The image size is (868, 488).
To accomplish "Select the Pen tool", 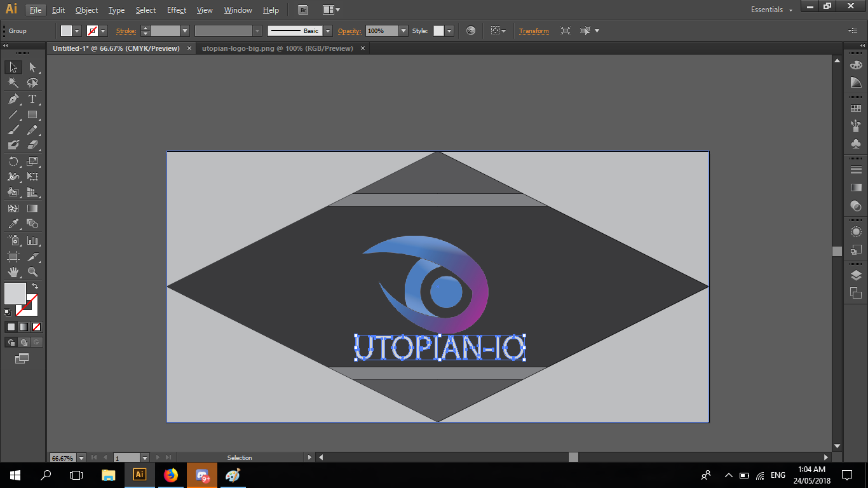I will coord(13,99).
